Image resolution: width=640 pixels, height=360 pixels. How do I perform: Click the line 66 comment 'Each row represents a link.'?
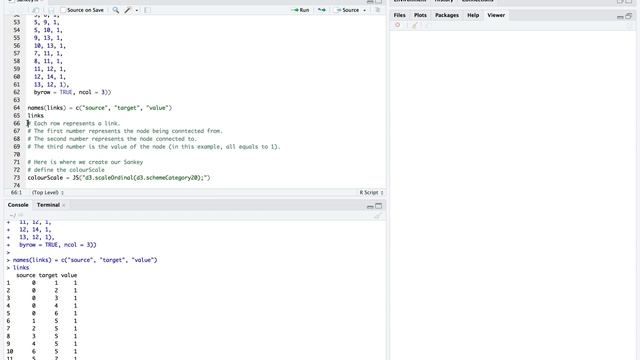[74, 123]
